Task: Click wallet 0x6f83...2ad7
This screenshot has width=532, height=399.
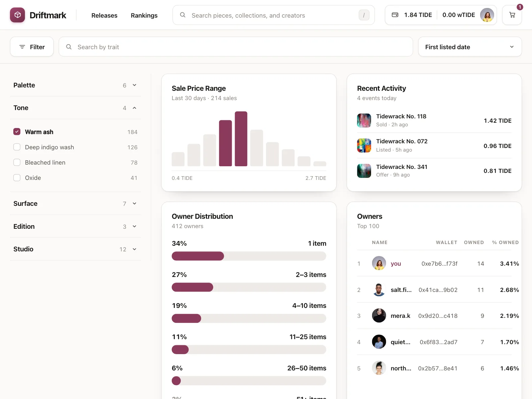Action: (x=439, y=342)
